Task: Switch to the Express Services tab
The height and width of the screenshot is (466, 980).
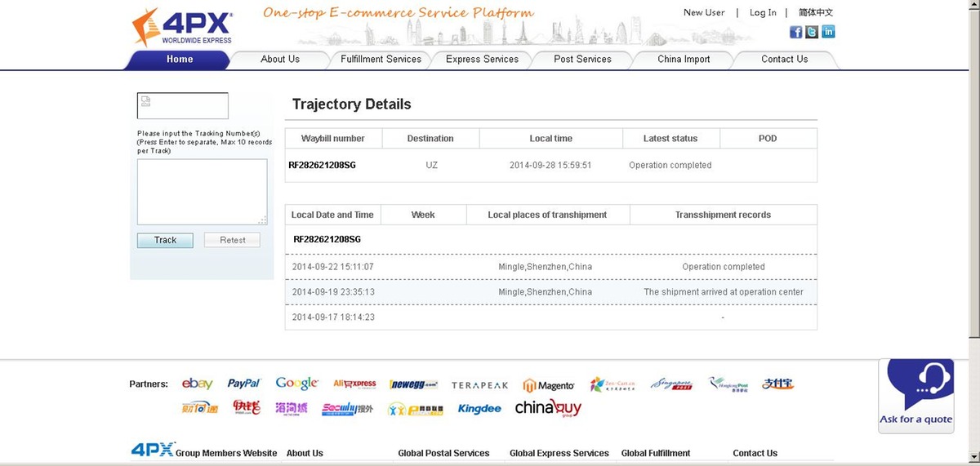Action: 482,60
